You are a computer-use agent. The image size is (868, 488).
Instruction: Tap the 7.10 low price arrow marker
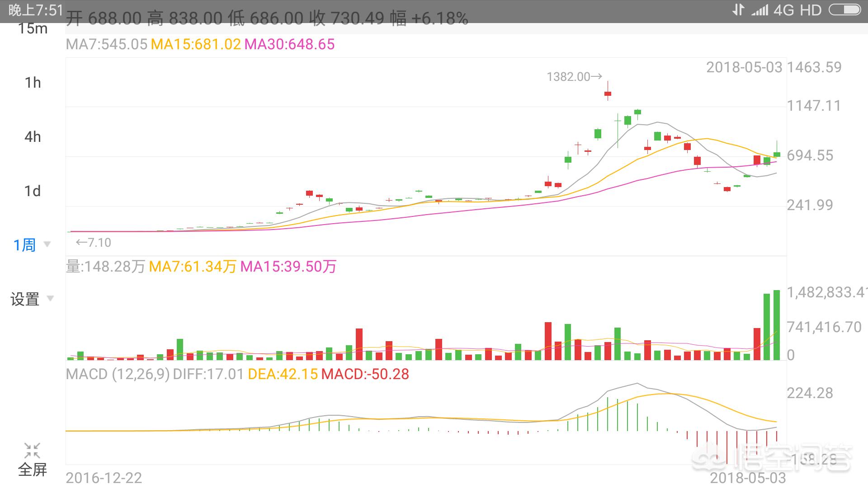[93, 243]
